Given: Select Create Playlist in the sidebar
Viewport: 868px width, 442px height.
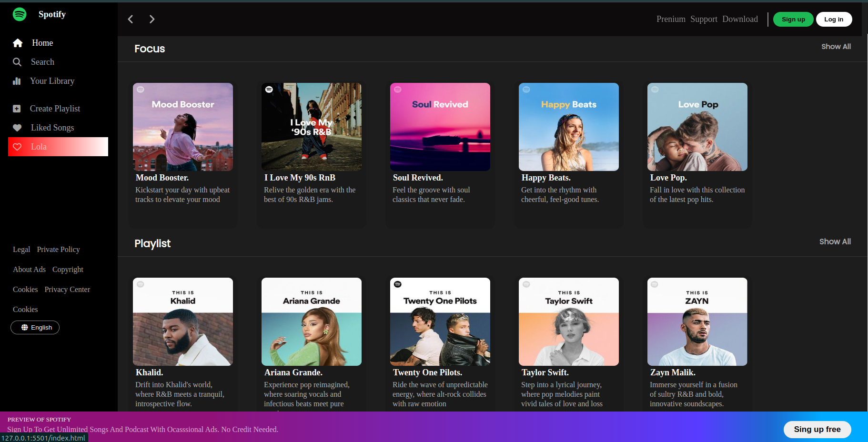Looking at the screenshot, I should [55, 109].
